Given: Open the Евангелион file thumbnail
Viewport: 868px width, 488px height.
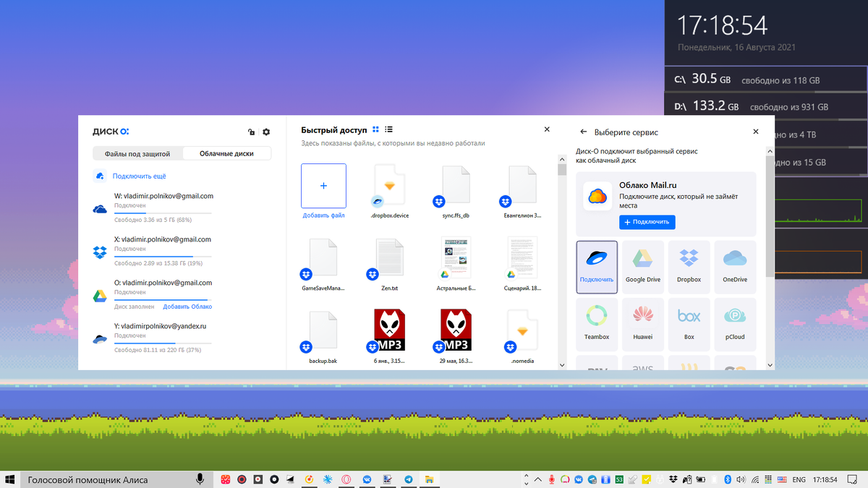Looking at the screenshot, I should click(522, 191).
